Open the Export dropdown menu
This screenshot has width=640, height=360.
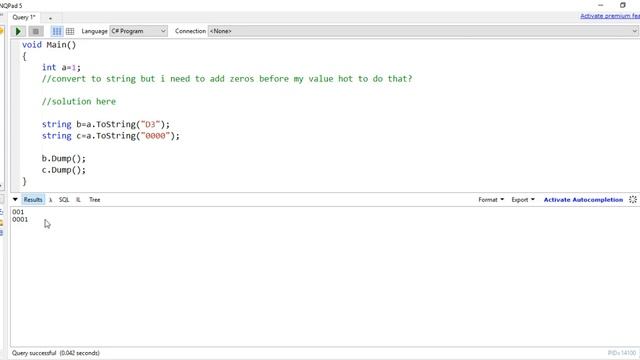coord(523,200)
